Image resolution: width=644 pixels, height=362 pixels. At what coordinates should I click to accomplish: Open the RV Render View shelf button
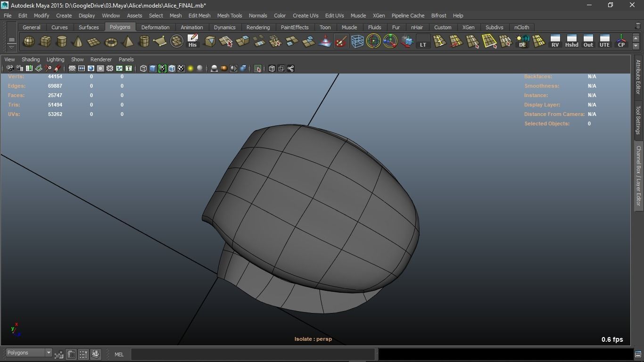tap(555, 41)
